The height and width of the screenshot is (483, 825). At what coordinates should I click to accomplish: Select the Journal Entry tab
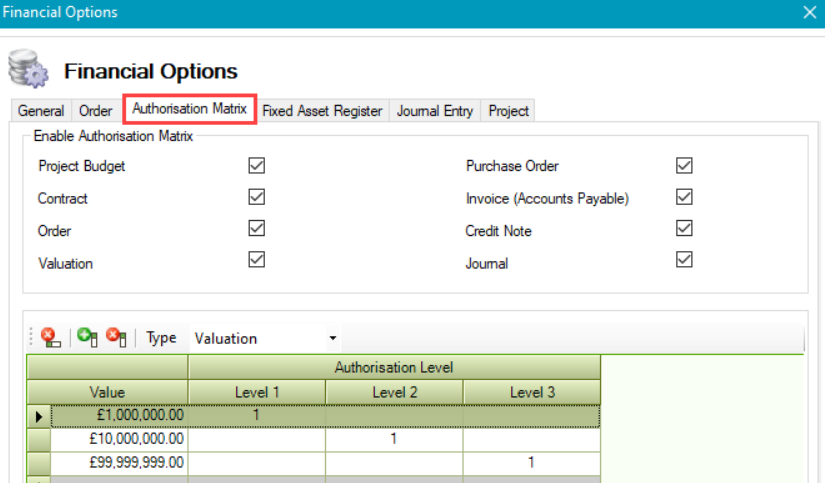click(434, 111)
